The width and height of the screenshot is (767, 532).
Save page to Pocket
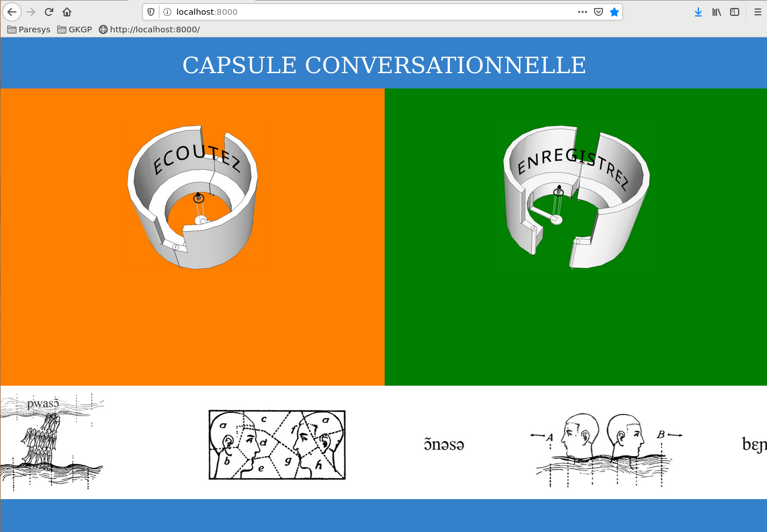599,12
